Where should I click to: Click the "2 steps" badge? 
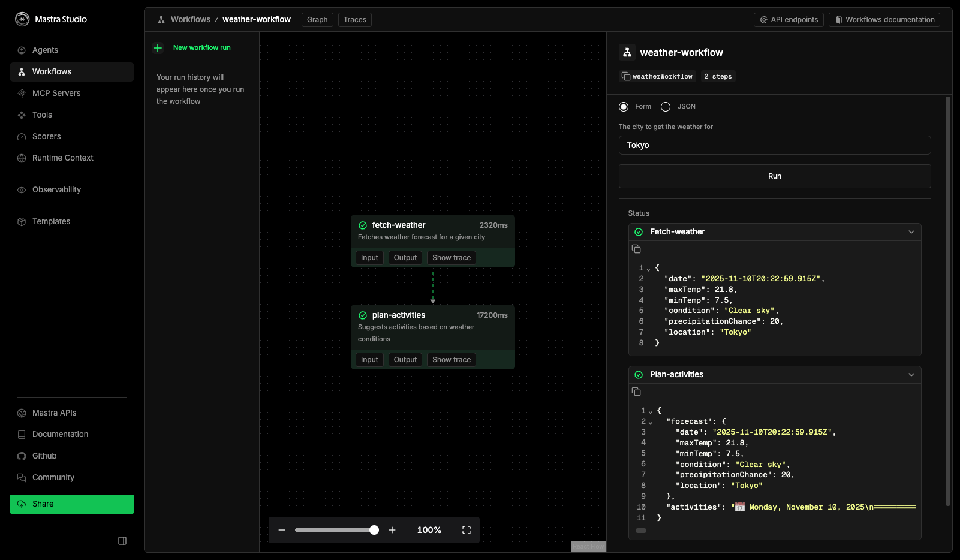tap(718, 76)
